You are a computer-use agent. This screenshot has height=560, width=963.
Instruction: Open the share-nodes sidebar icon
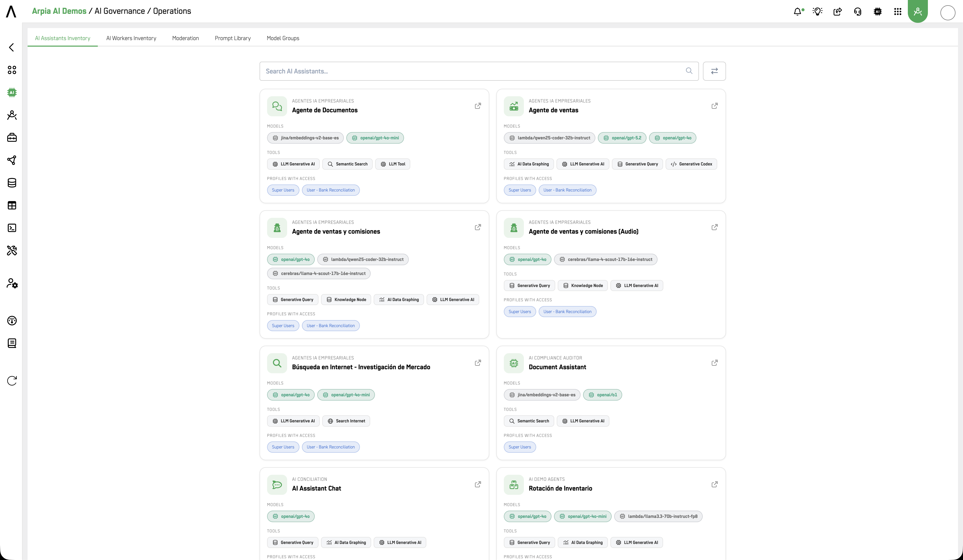point(12,160)
